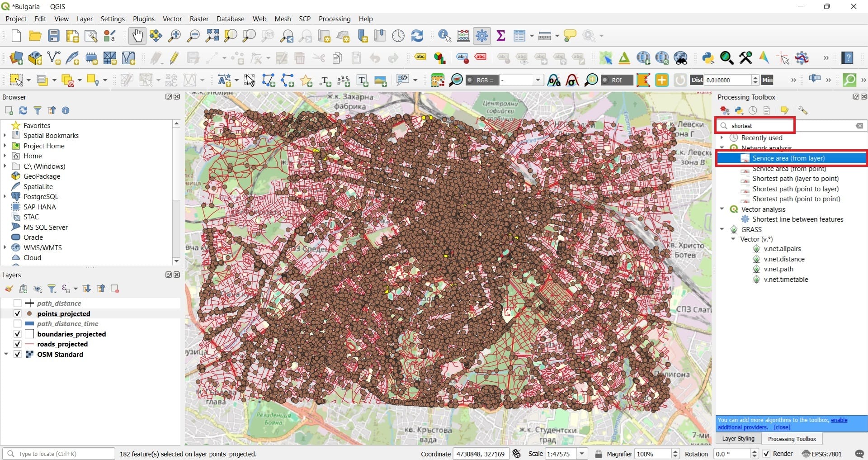Open Processing history clock icon
The image size is (868, 460).
pos(753,110)
